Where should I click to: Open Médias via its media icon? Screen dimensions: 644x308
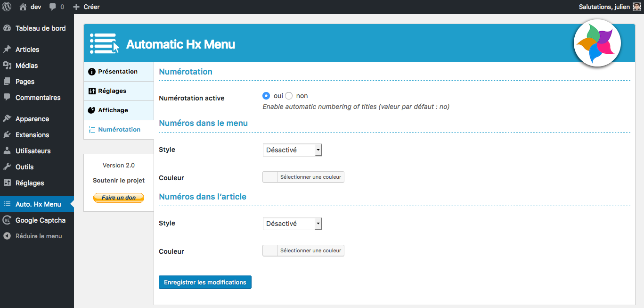coord(7,66)
